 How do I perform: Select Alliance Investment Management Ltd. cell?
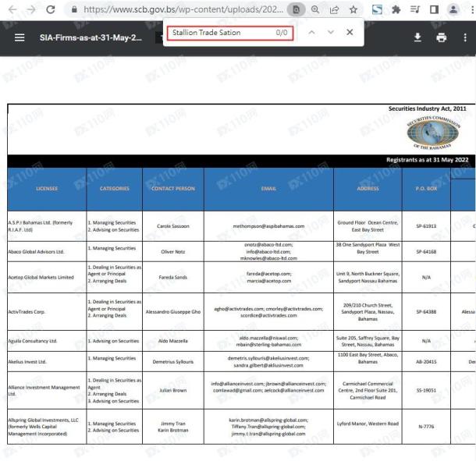coord(47,391)
